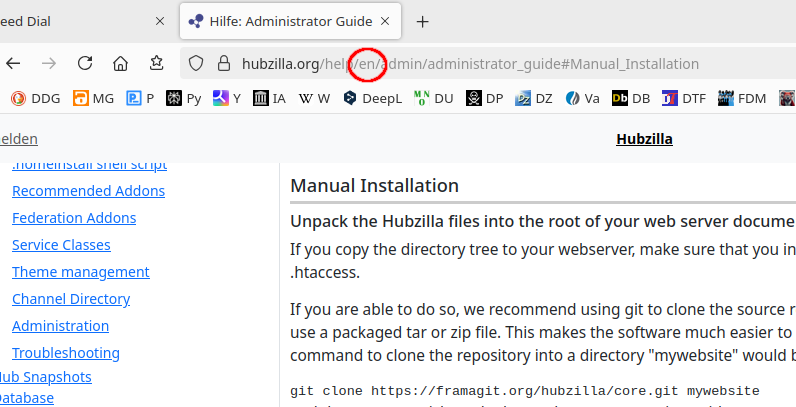Go to Federation Addons section
796x407 pixels.
(x=74, y=218)
